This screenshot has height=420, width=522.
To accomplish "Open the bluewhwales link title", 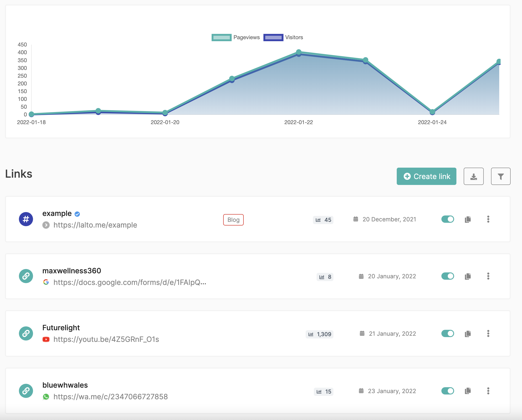I will (x=65, y=385).
